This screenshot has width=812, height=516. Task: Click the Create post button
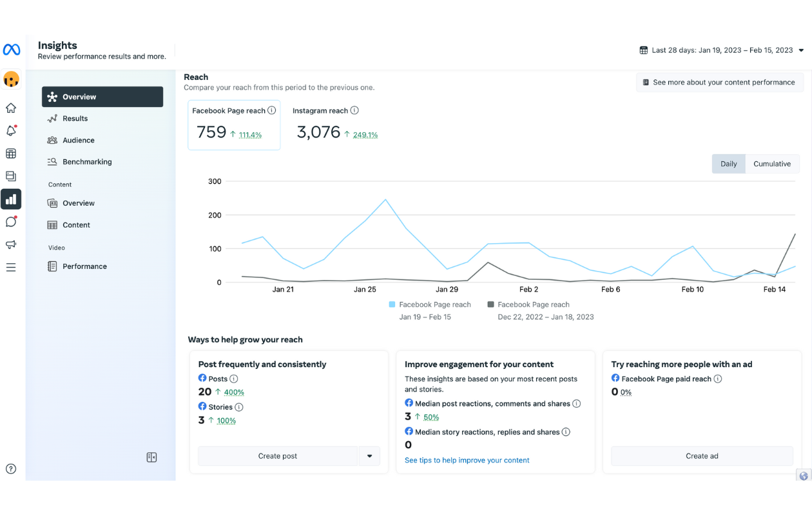[278, 456]
